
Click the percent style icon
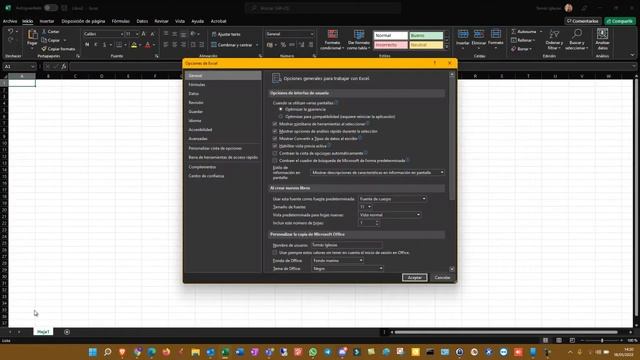283,45
